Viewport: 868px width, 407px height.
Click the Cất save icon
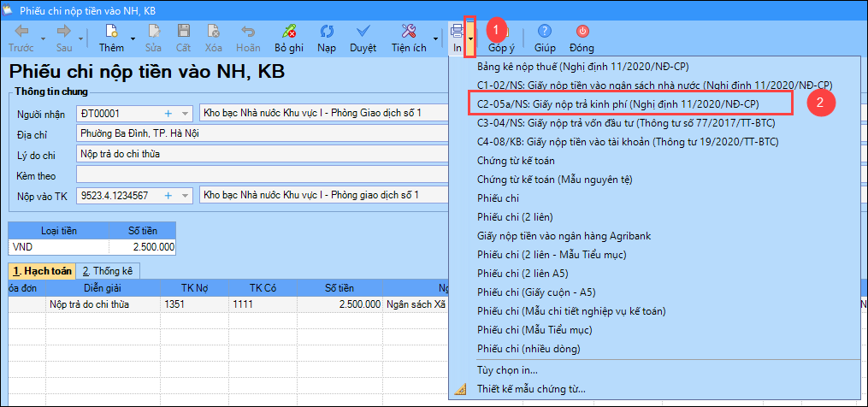(x=183, y=31)
